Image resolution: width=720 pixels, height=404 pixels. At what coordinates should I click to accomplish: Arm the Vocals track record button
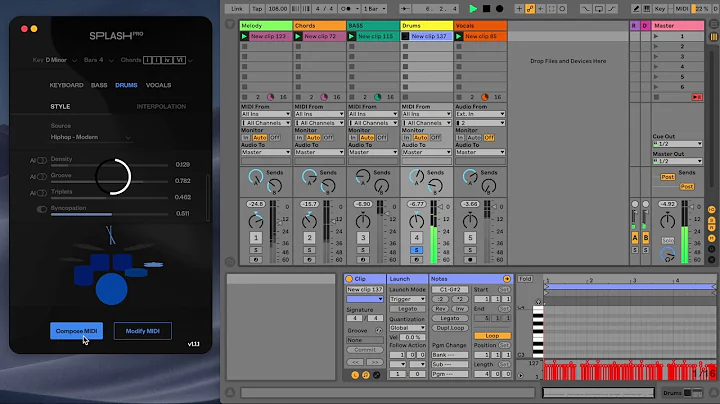(470, 260)
